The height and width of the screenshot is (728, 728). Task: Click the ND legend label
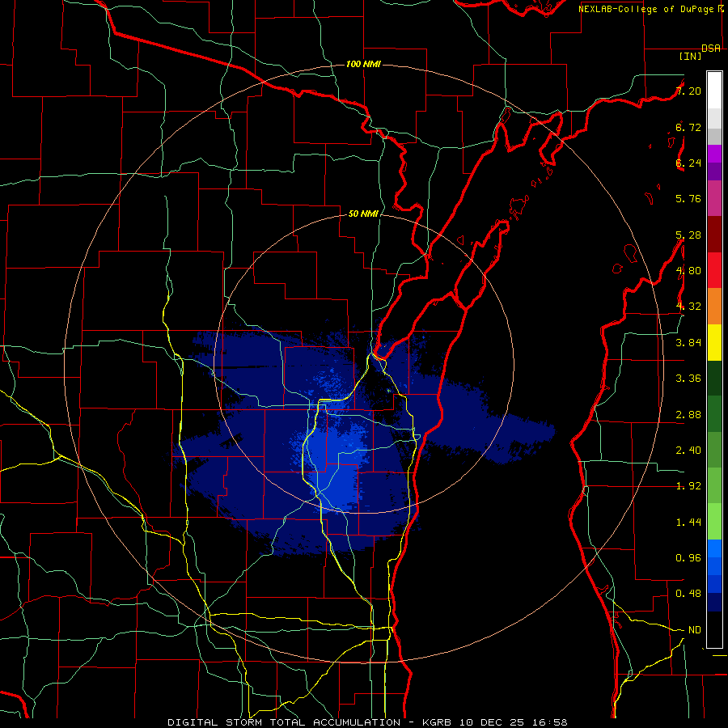point(695,630)
